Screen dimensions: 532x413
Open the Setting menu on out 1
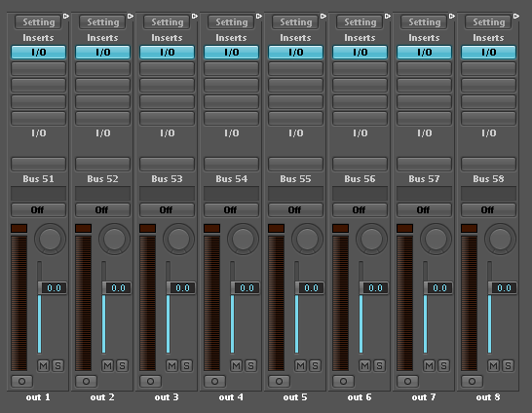[38, 22]
